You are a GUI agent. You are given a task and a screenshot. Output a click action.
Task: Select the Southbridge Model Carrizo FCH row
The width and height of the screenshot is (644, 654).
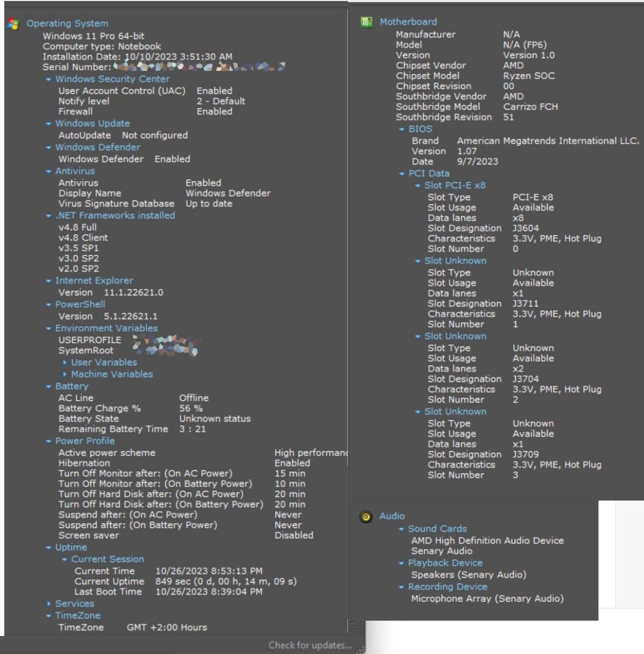[477, 107]
